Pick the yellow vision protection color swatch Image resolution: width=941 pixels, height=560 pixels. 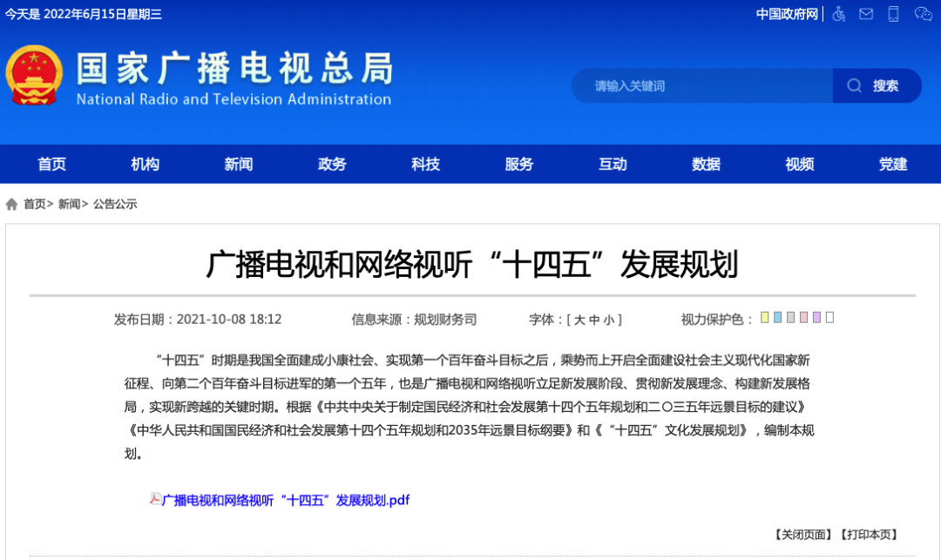point(765,318)
